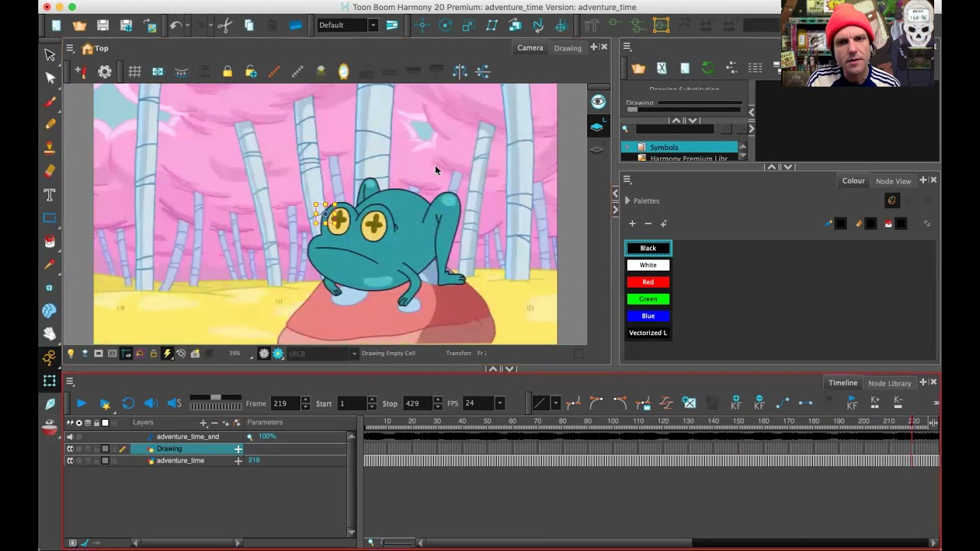Open the Colour view hamburger menu

coord(627,180)
